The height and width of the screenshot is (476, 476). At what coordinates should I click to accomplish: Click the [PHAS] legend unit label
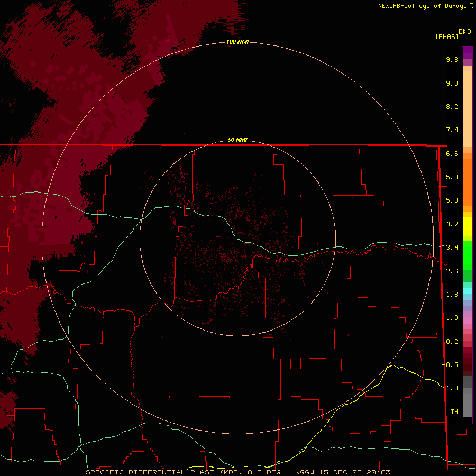(x=447, y=36)
